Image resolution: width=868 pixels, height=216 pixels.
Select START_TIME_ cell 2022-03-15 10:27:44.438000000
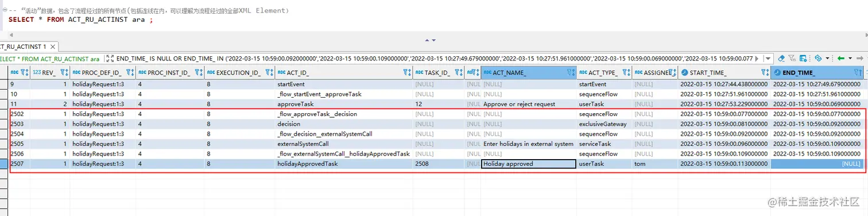pos(724,84)
